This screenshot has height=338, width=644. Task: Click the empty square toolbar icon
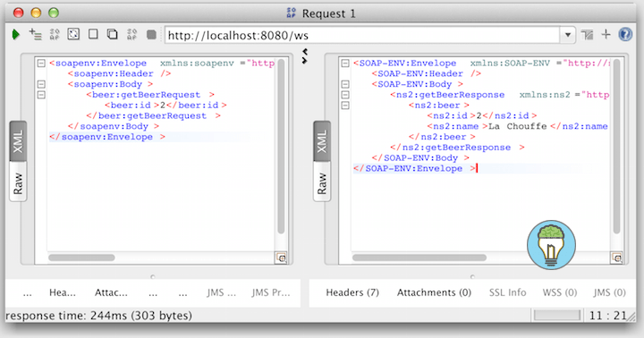[93, 34]
